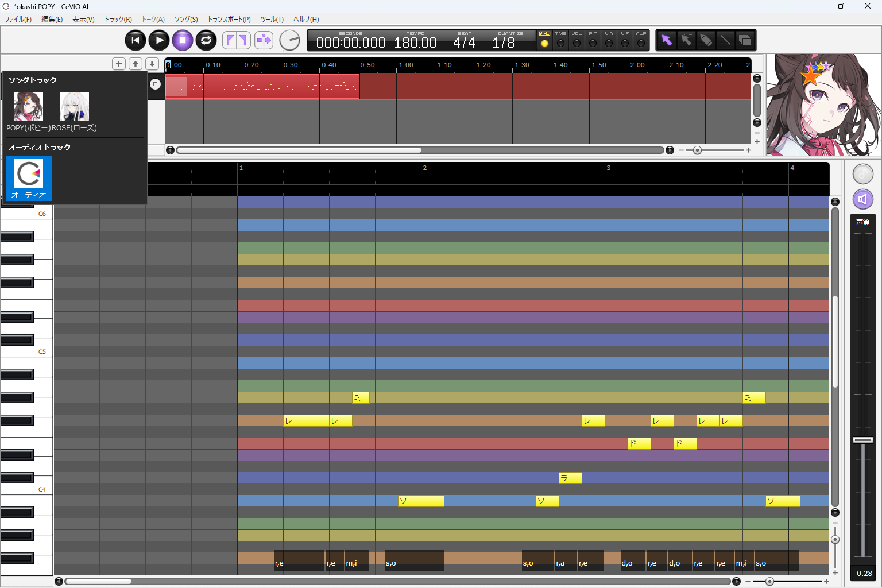Choose the pencil draw tool
Viewport: 882px width, 588px height.
pyautogui.click(x=706, y=40)
